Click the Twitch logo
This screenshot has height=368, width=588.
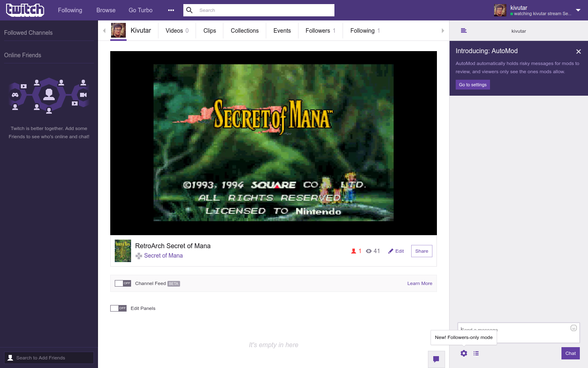pos(25,10)
